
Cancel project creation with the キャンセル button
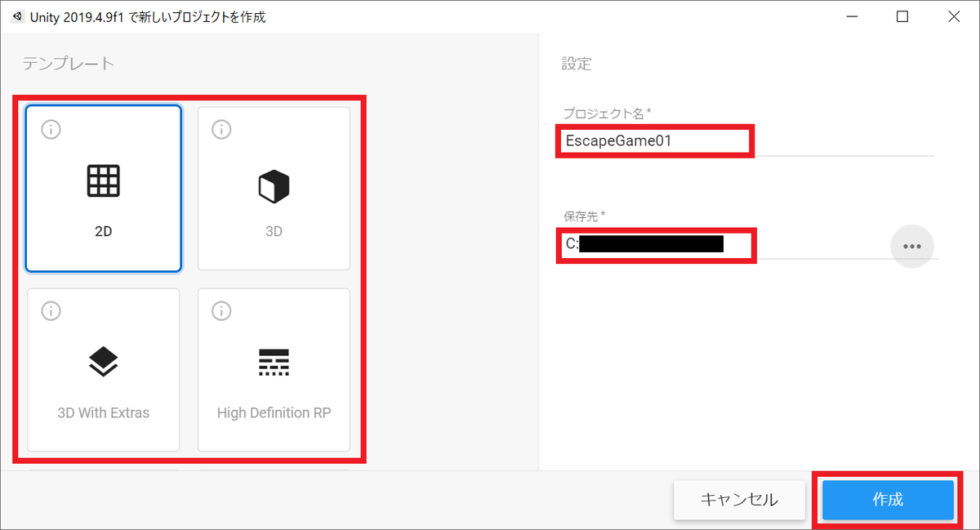click(739, 500)
